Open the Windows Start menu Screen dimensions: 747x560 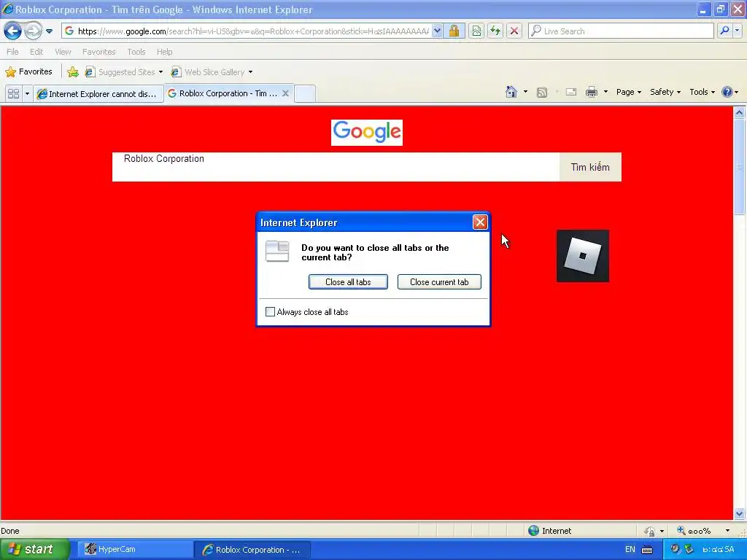pos(34,549)
